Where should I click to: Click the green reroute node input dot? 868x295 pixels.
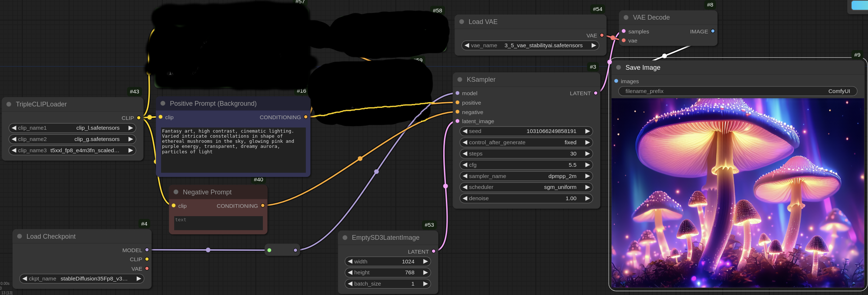[x=269, y=250]
